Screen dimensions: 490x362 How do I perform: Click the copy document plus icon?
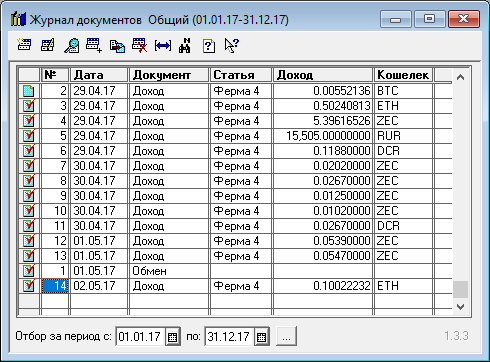coord(94,45)
